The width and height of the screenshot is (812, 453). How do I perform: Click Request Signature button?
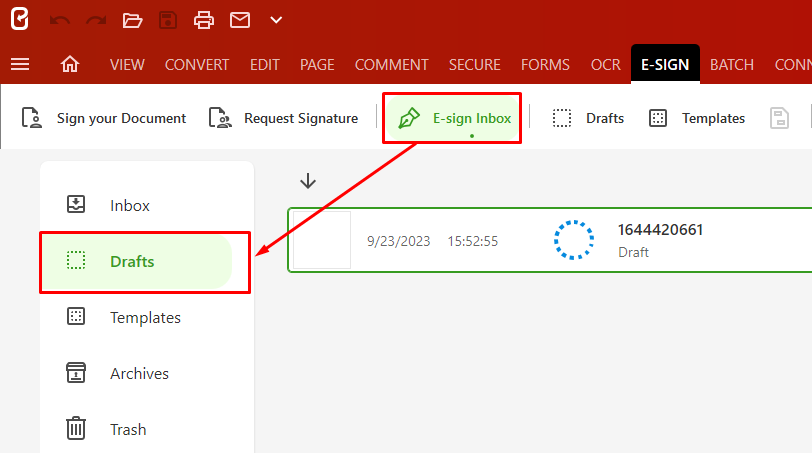click(283, 118)
